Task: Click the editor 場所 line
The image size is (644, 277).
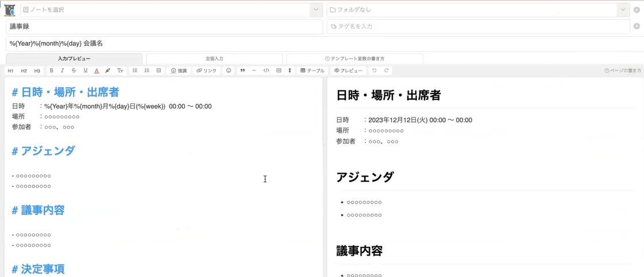Action: pos(45,117)
